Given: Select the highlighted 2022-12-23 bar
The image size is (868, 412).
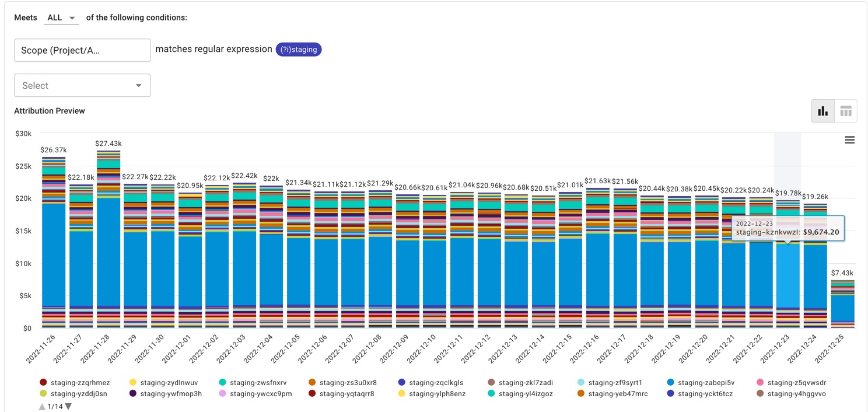Looking at the screenshot, I should click(x=787, y=274).
